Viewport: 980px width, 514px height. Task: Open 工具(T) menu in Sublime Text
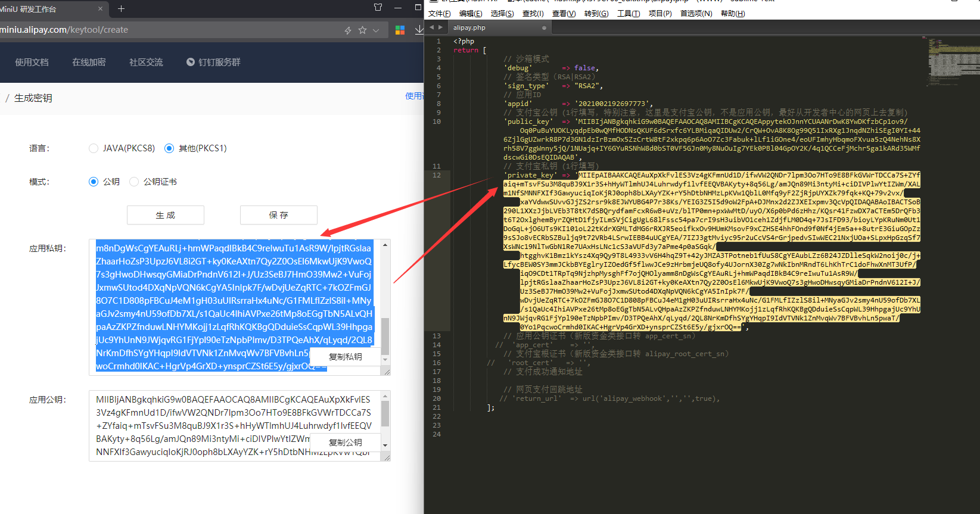pos(629,14)
